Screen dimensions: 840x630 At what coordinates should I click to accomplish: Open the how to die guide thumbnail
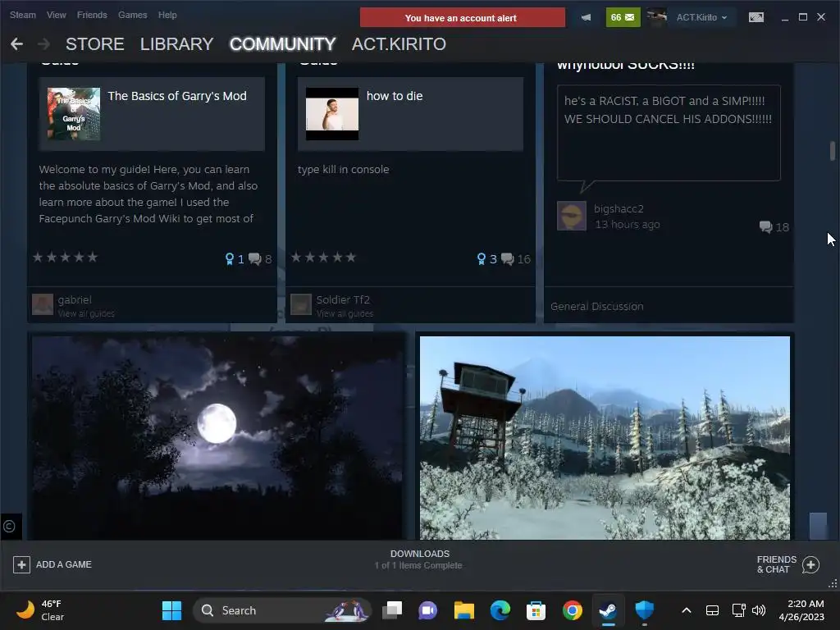332,113
